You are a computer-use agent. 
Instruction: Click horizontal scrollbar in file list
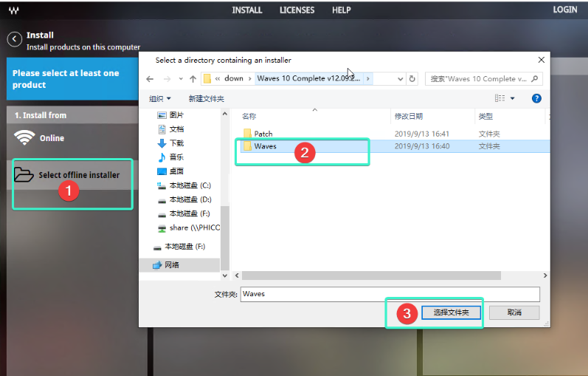371,276
